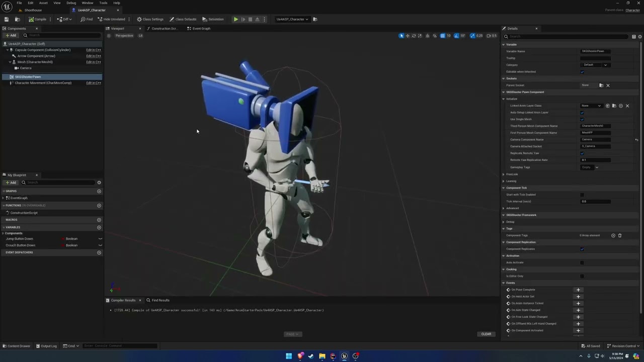Screen dimensions: 644x362
Task: Click the Find button
Action: (x=87, y=19)
